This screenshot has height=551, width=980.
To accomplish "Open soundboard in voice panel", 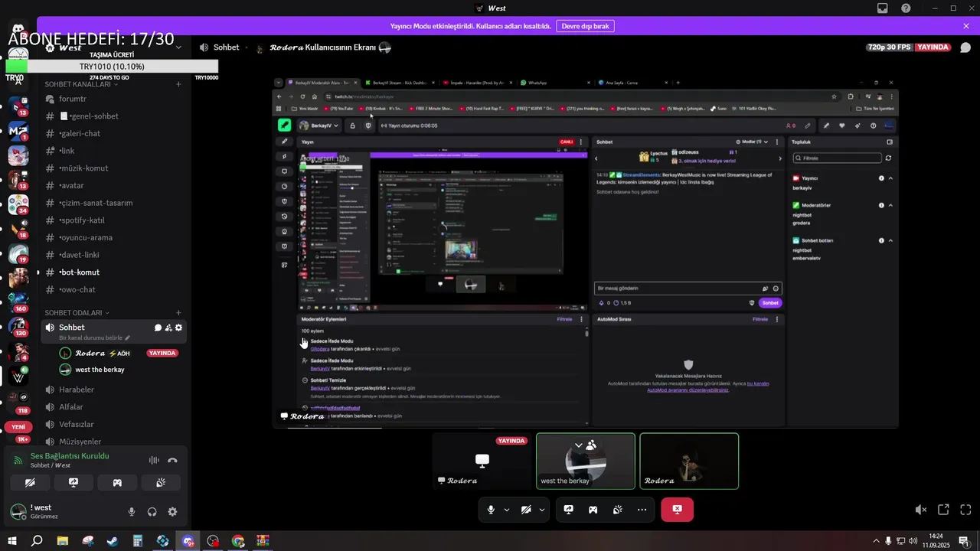I will (x=161, y=483).
